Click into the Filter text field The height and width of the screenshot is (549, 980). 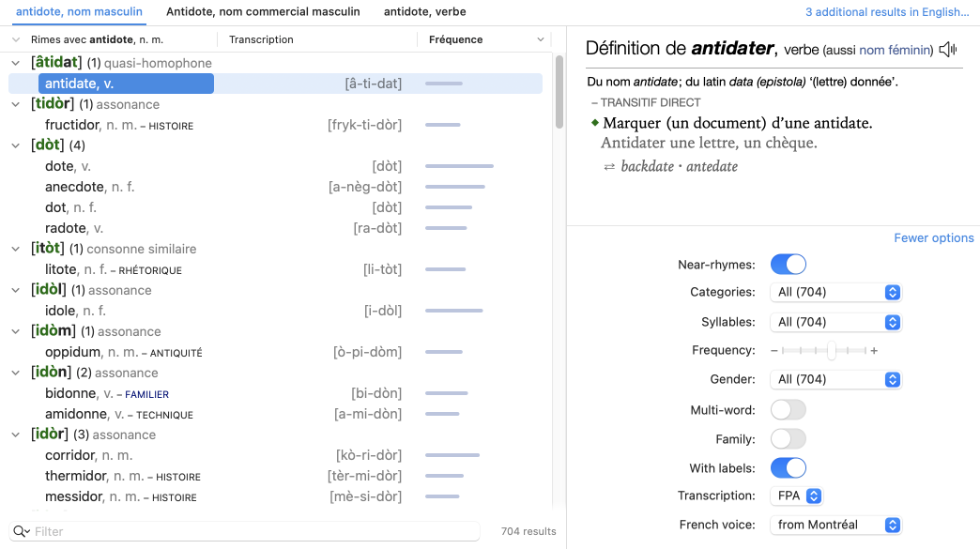(253, 531)
